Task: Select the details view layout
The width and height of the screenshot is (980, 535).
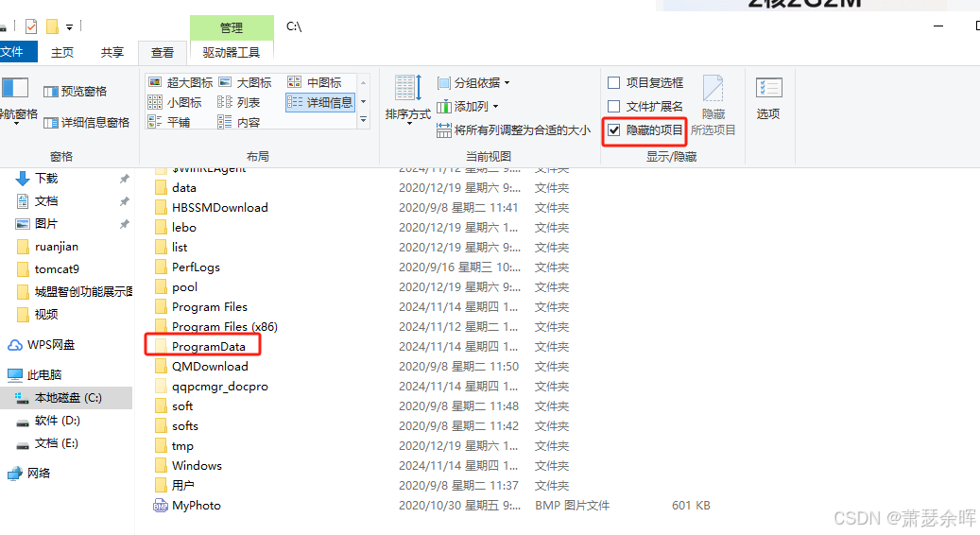Action: coord(320,102)
